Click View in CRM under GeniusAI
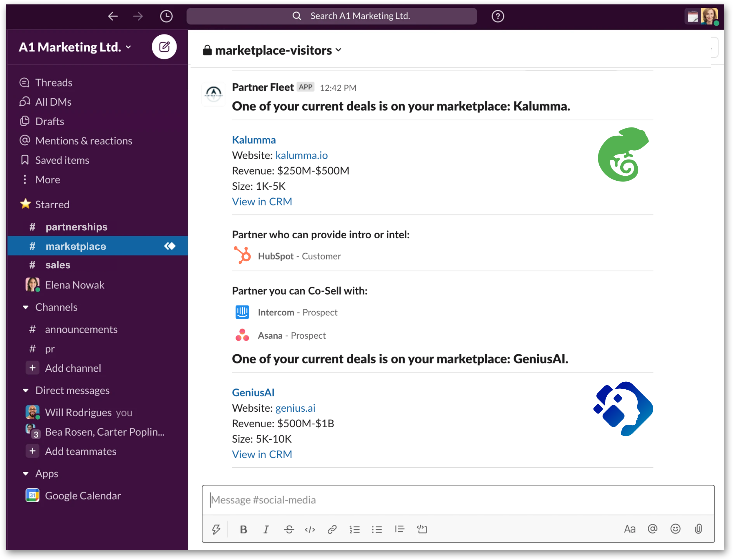 pyautogui.click(x=262, y=454)
